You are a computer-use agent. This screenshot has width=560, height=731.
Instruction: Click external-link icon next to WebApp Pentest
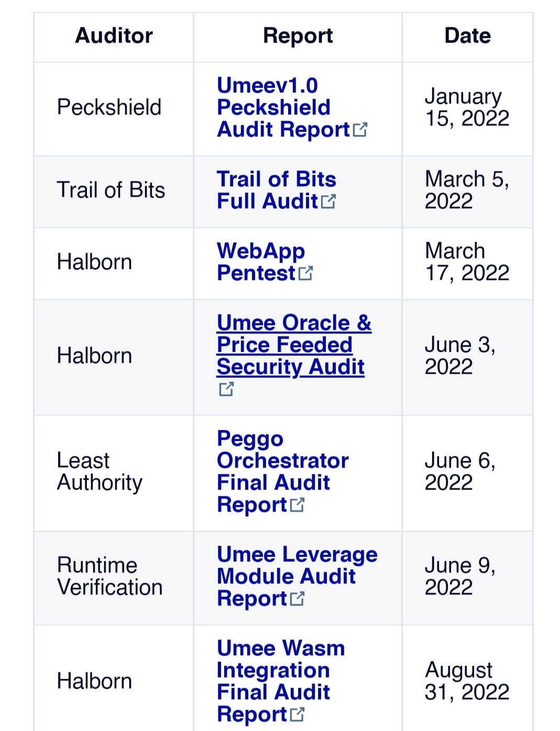pyautogui.click(x=305, y=273)
